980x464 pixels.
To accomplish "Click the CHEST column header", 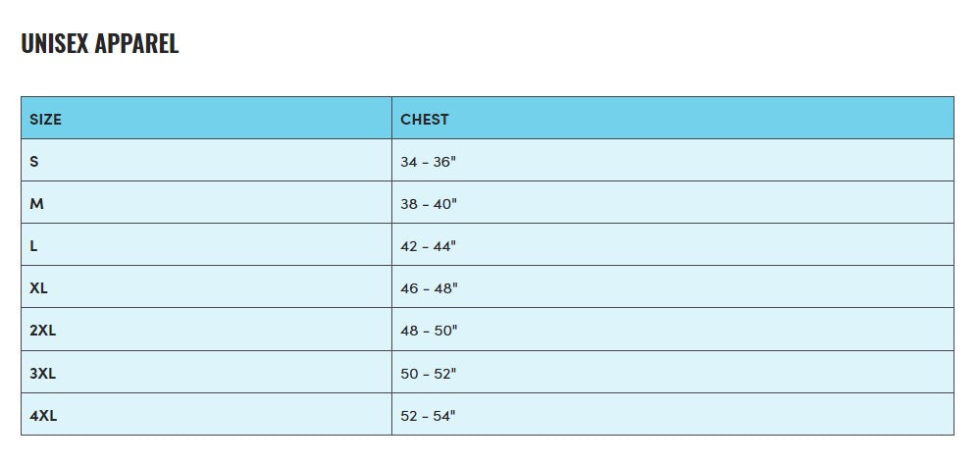I will coord(425,119).
